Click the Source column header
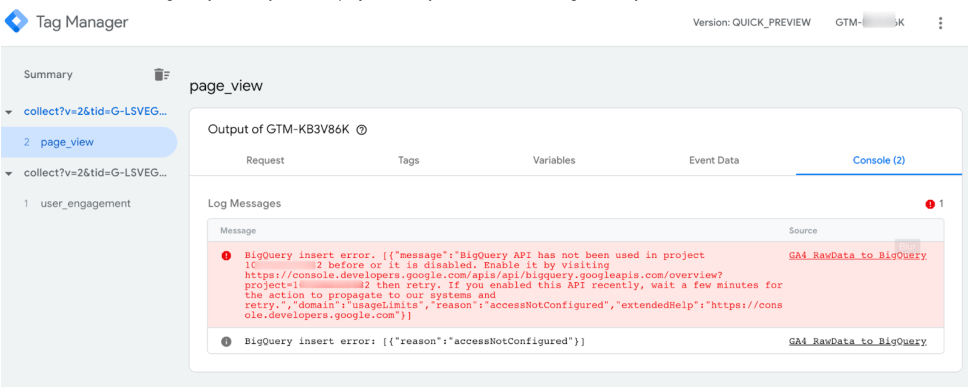968x387 pixels. point(803,231)
